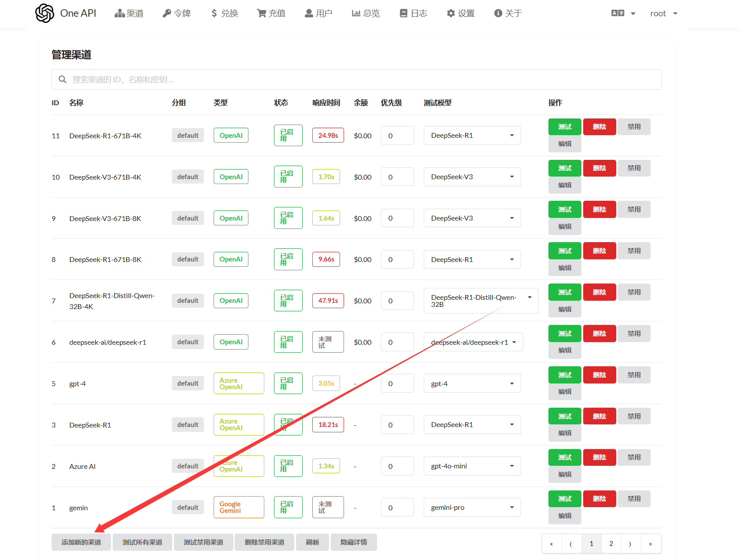Click the 名称 column header
Viewport: 740px width, 560px height.
[76, 103]
